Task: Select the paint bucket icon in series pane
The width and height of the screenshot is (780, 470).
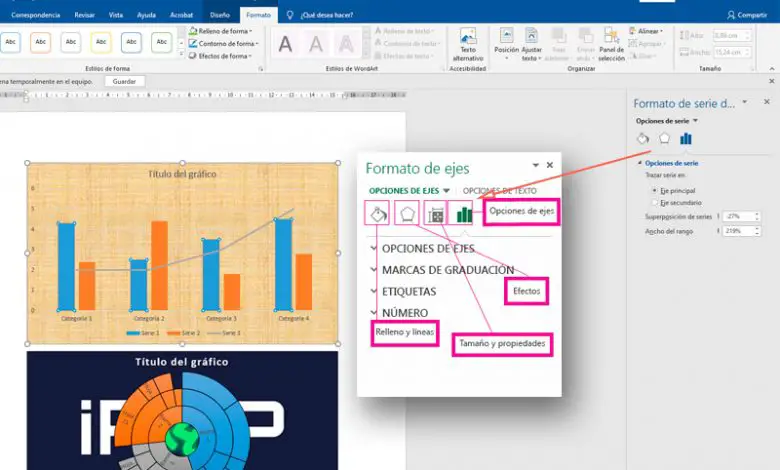Action: pyautogui.click(x=643, y=139)
